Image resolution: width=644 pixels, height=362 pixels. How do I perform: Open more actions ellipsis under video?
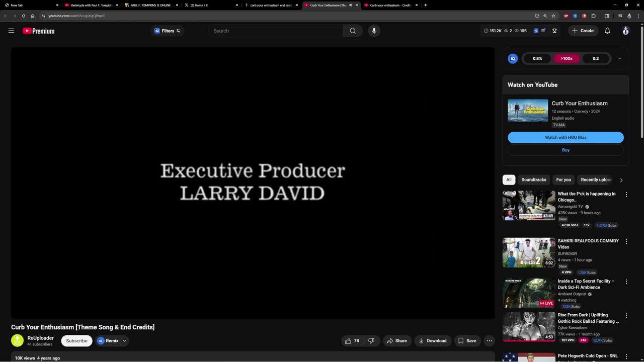489,341
